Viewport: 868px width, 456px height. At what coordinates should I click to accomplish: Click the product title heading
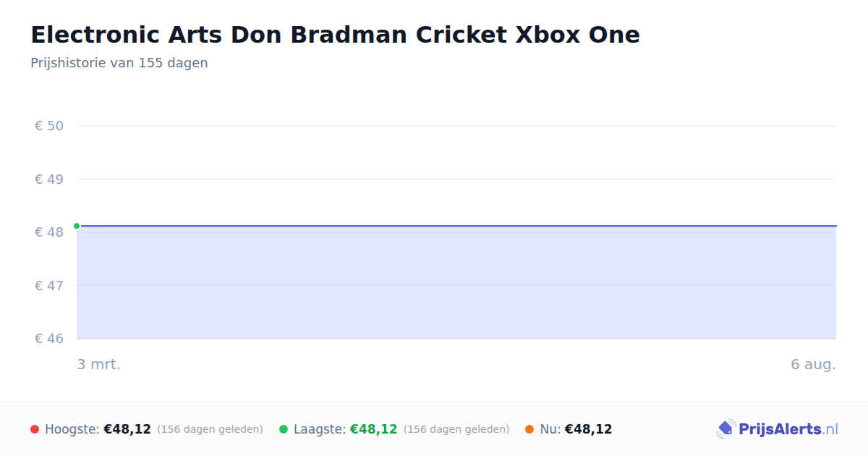pos(335,35)
